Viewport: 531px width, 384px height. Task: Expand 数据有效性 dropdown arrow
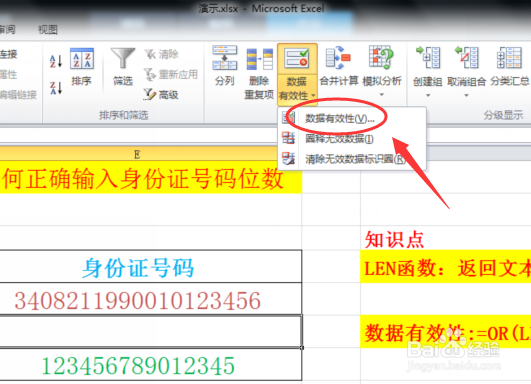tap(313, 96)
